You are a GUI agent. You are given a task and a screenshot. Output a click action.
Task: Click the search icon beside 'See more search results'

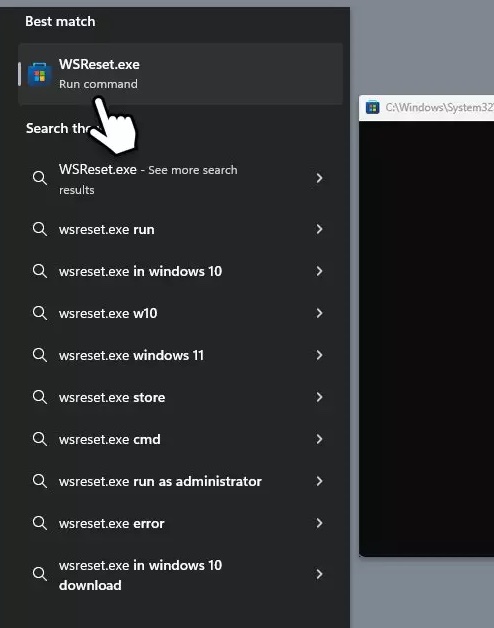[x=40, y=178]
